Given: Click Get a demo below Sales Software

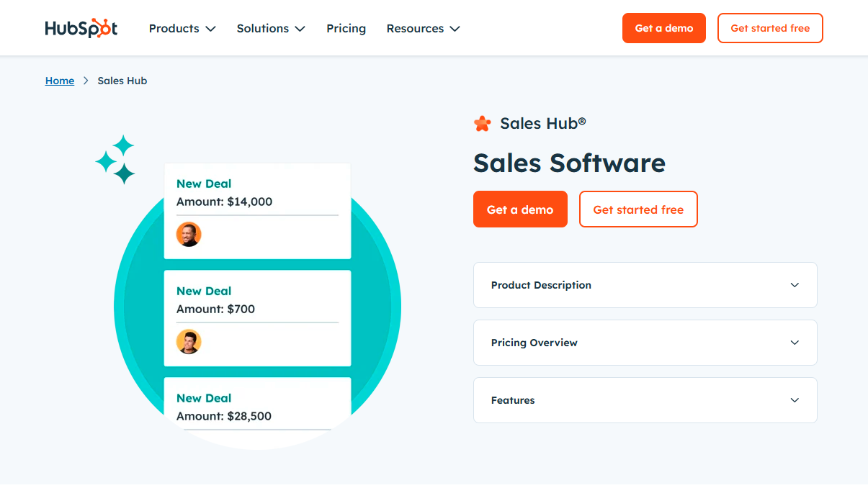Looking at the screenshot, I should (x=520, y=209).
